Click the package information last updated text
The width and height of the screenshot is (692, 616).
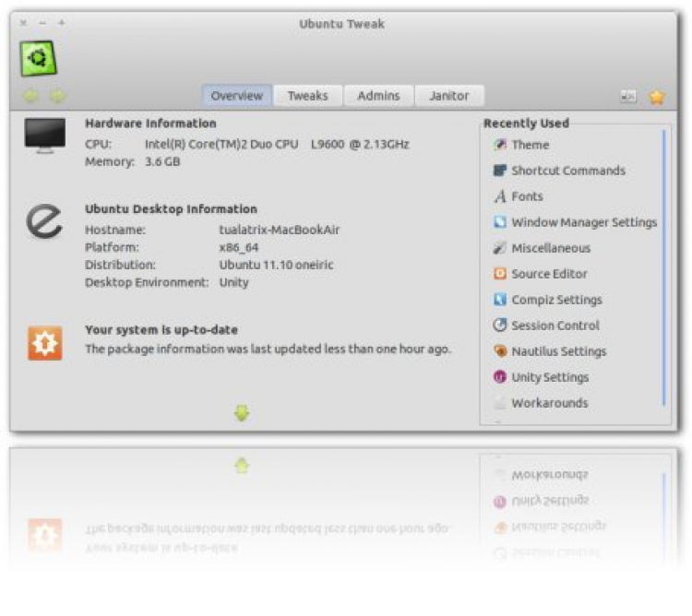tap(268, 349)
